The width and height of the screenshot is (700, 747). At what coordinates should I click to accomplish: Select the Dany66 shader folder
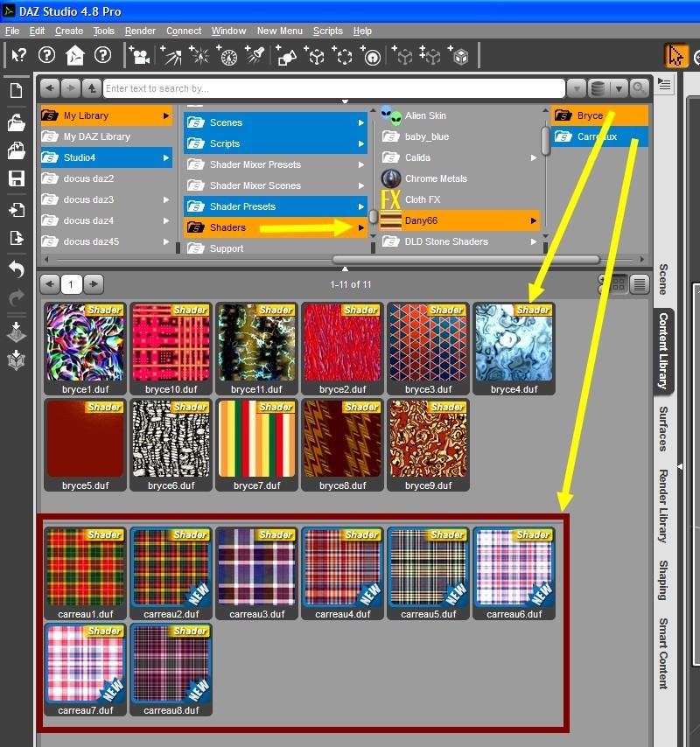[459, 220]
